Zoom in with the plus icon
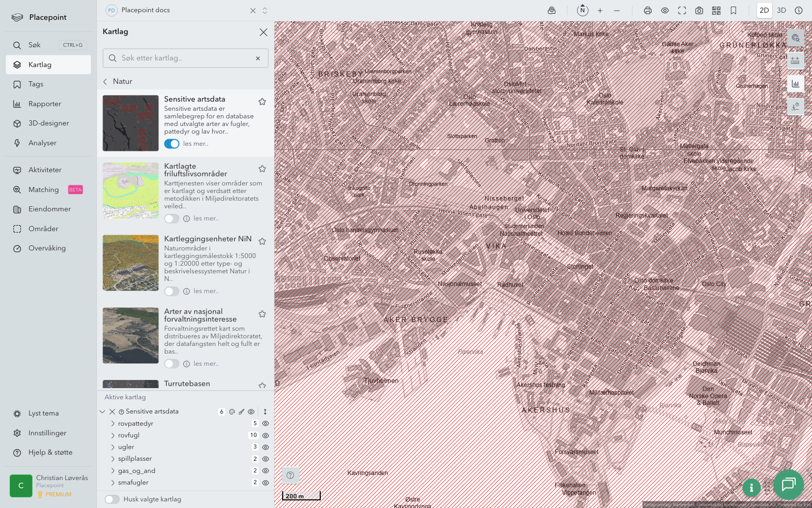The height and width of the screenshot is (508, 812). coord(600,10)
